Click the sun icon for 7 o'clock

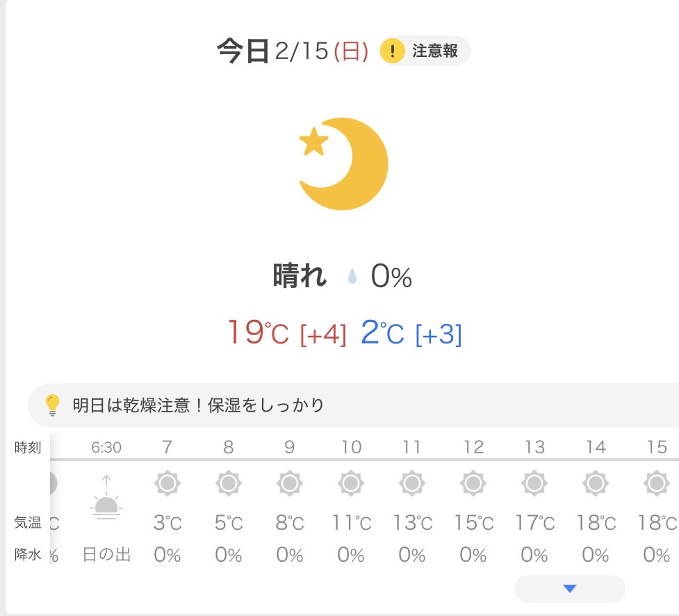pos(167,482)
